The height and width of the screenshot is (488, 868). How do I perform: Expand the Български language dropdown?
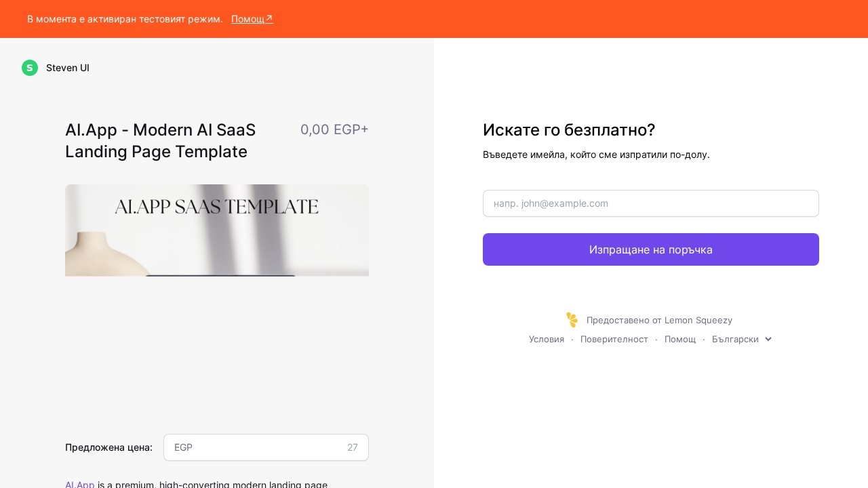(742, 339)
